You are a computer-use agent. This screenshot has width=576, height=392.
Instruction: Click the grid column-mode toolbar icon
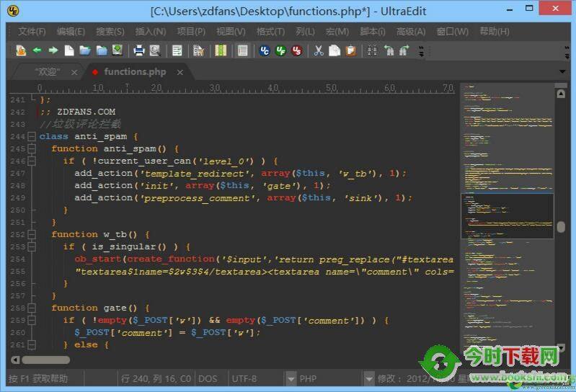coord(199,50)
